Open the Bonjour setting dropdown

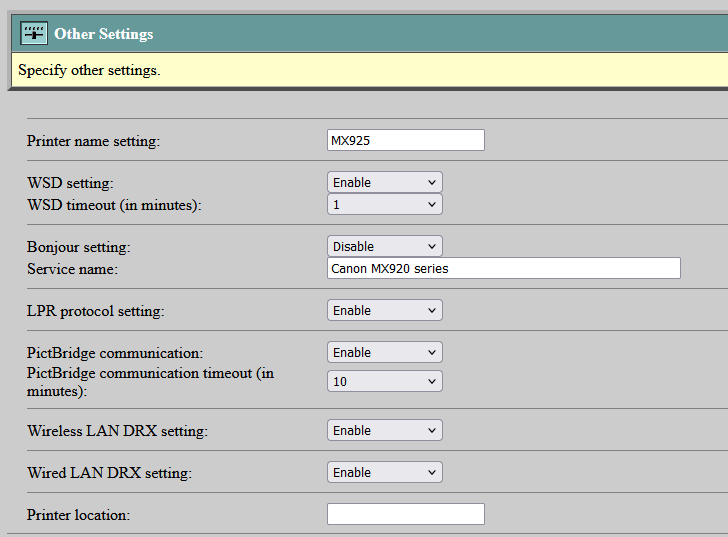point(384,247)
